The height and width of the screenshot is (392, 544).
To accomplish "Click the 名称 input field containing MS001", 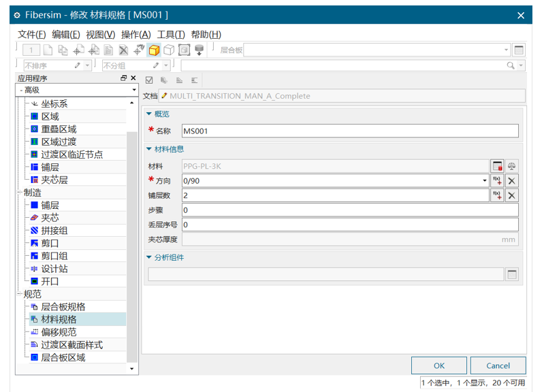I will pos(349,131).
